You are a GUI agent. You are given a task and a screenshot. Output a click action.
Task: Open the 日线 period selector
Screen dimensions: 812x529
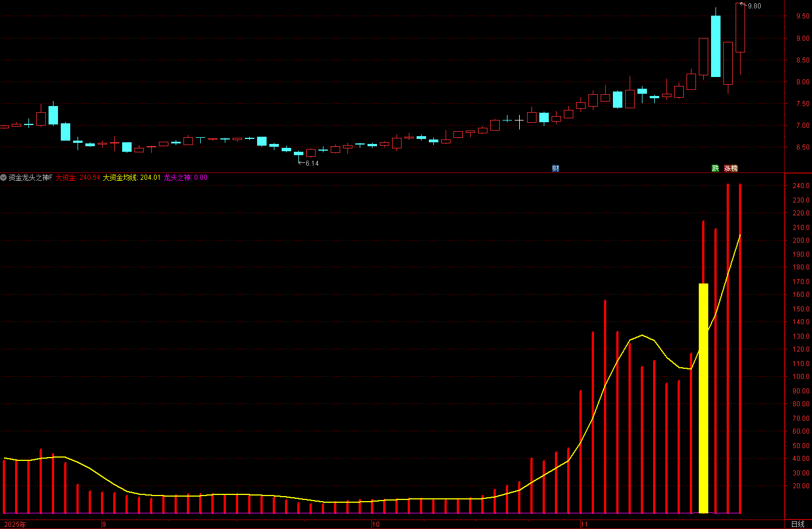[798, 524]
